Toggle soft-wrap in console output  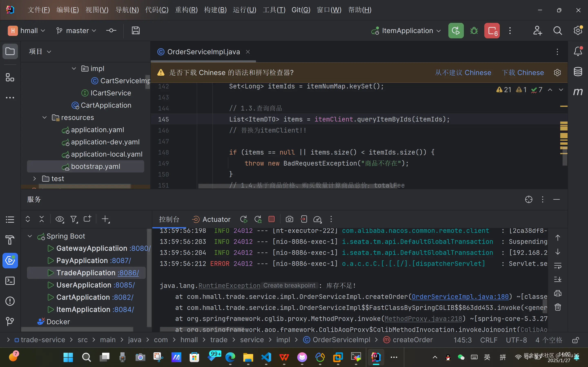[x=558, y=266]
